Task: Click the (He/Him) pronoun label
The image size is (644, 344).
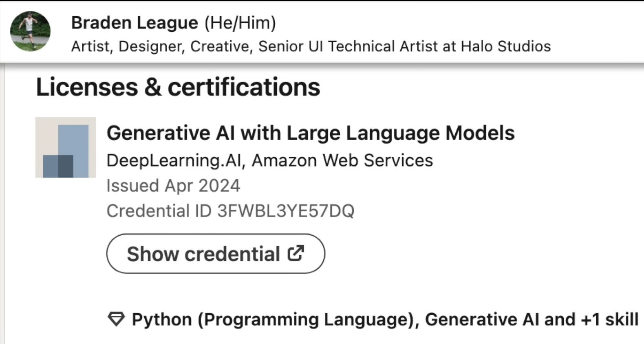Action: click(240, 22)
